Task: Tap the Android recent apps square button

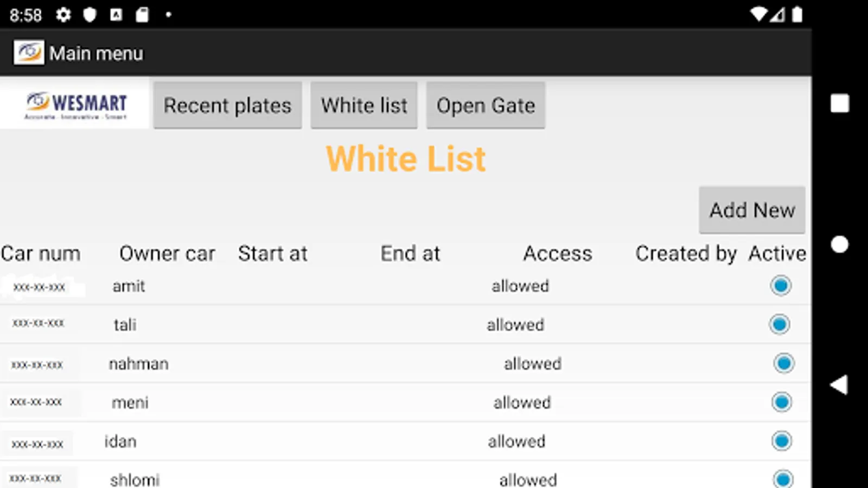Action: coord(839,104)
